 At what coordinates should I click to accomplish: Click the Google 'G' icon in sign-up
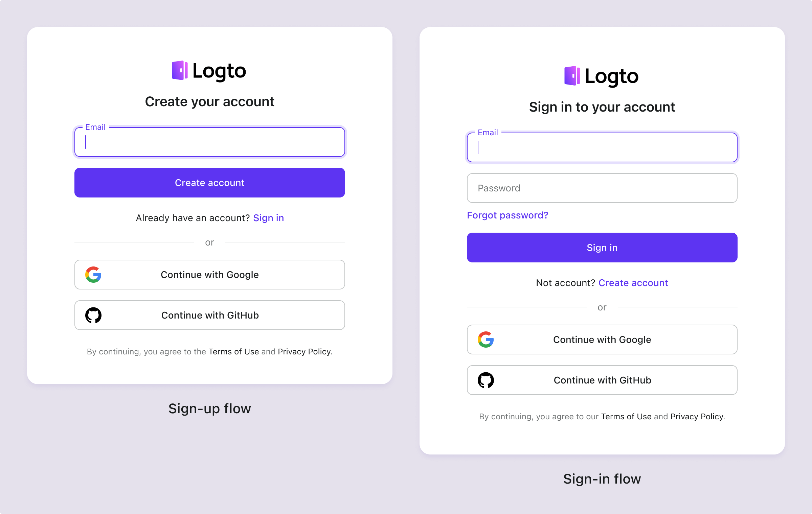94,275
